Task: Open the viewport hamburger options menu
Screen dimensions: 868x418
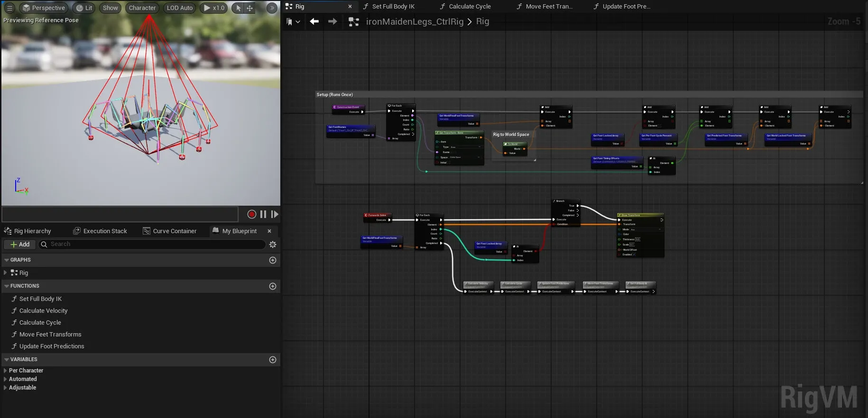Action: point(9,8)
